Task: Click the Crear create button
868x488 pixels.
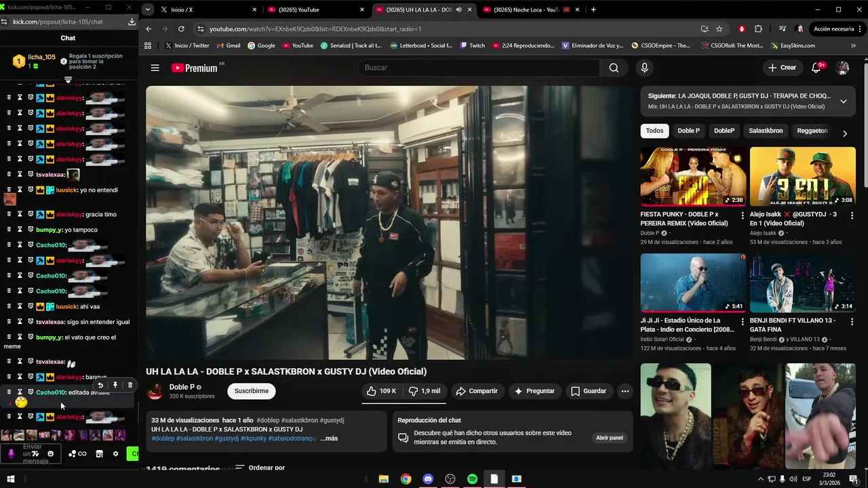Action: [782, 68]
